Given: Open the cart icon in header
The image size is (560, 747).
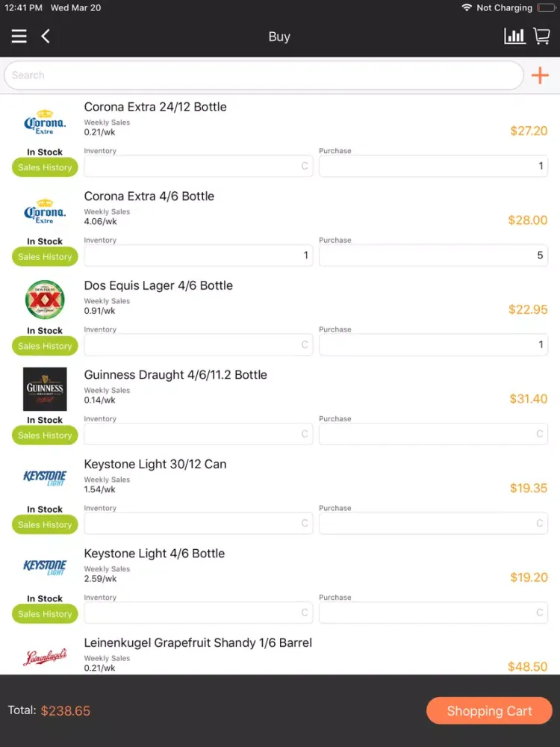Looking at the screenshot, I should 541,36.
